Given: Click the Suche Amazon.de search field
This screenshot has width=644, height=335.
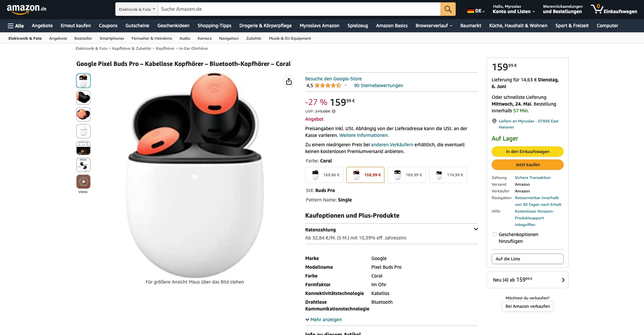Looking at the screenshot, I should (x=299, y=9).
